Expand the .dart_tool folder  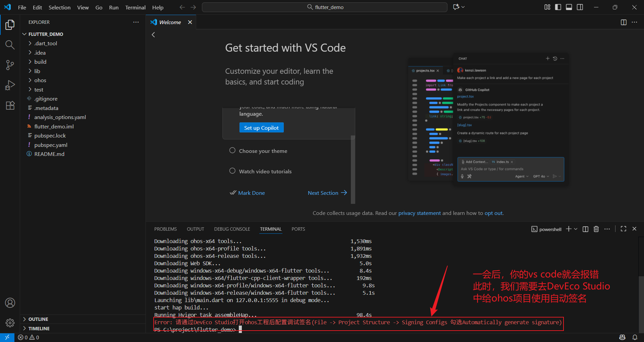pyautogui.click(x=83, y=43)
